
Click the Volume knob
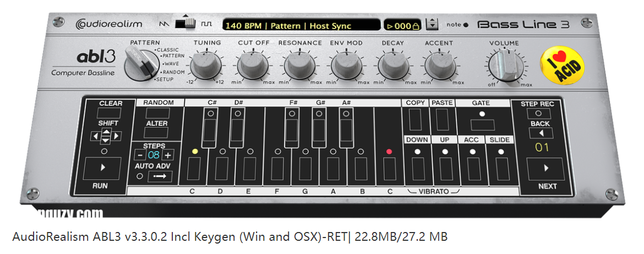pyautogui.click(x=506, y=66)
